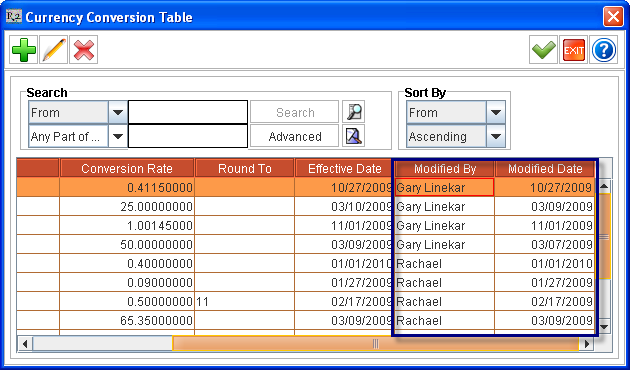The height and width of the screenshot is (370, 630).
Task: Click the green plus Add record icon
Action: pyautogui.click(x=24, y=49)
